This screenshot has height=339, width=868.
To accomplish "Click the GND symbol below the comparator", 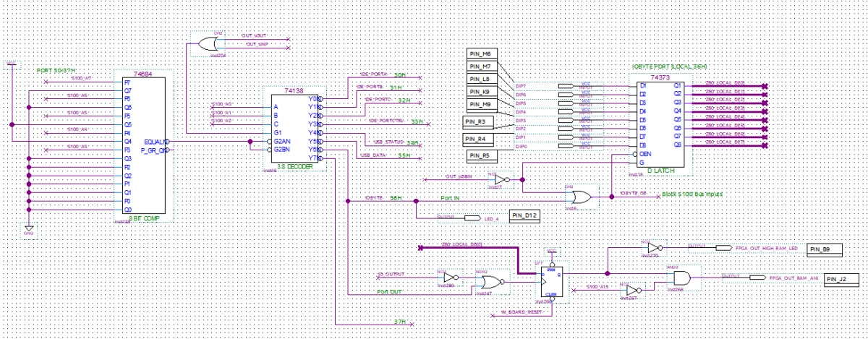I will click(28, 229).
